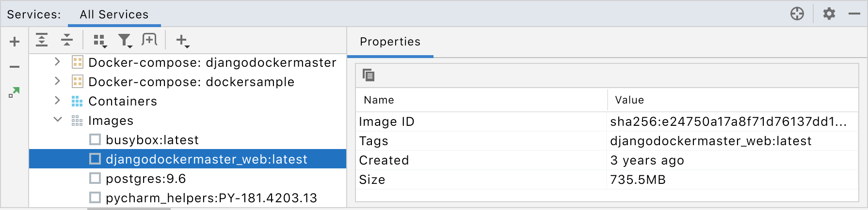Select djangodockermaster_web:latest image
868x210 pixels.
206,159
